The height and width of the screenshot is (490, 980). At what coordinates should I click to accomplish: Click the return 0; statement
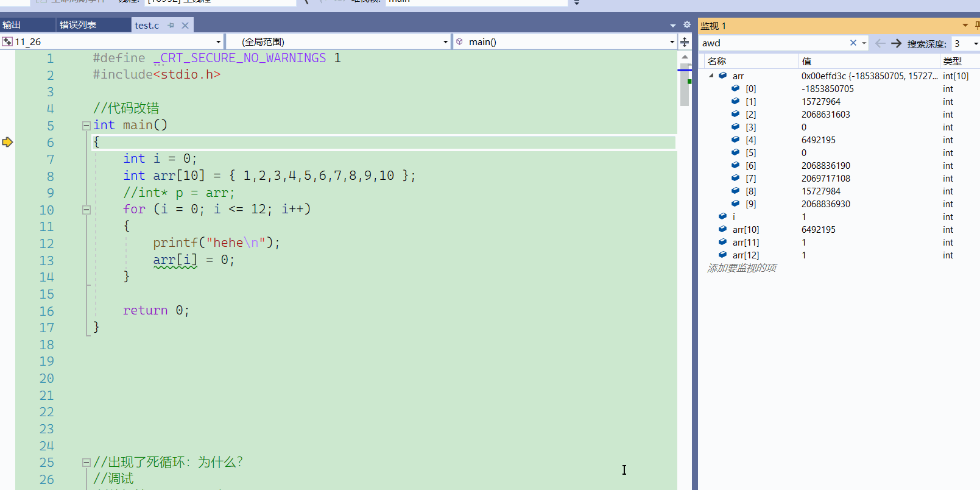tap(156, 310)
